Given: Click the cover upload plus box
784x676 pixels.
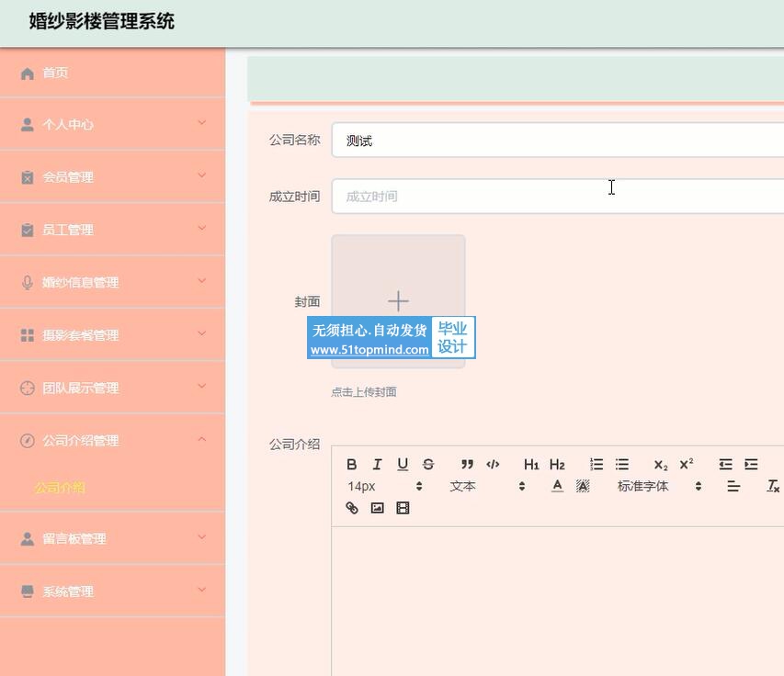Looking at the screenshot, I should tap(398, 301).
